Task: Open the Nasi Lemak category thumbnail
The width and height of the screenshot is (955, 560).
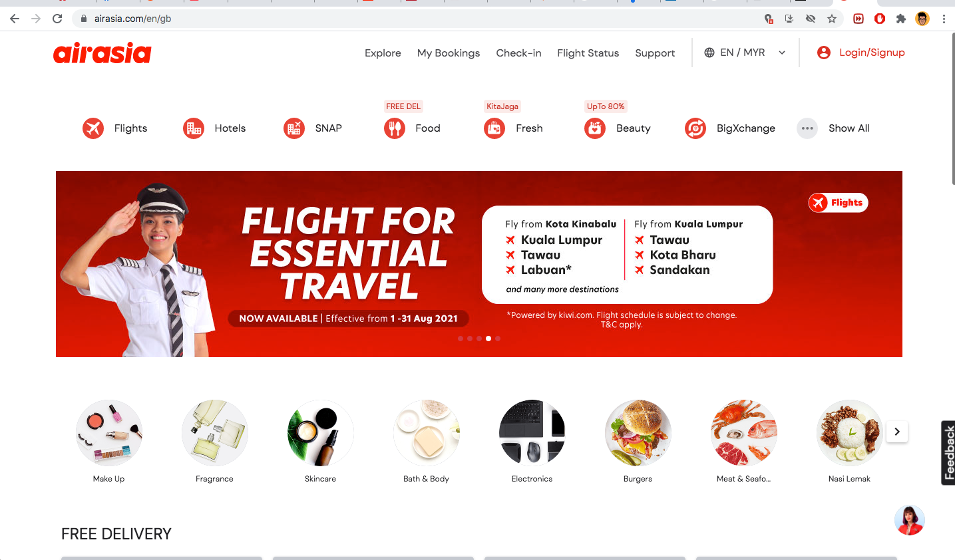Action: point(849,433)
